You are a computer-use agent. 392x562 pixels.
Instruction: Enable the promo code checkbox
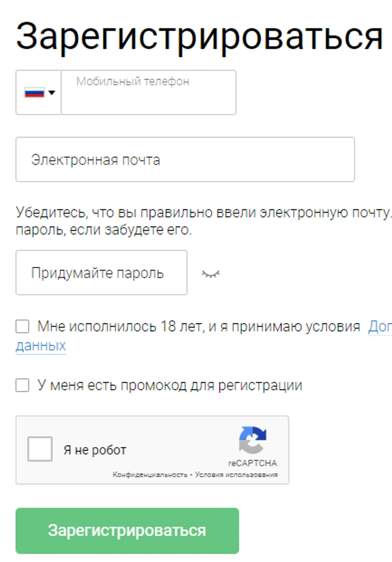pyautogui.click(x=23, y=386)
